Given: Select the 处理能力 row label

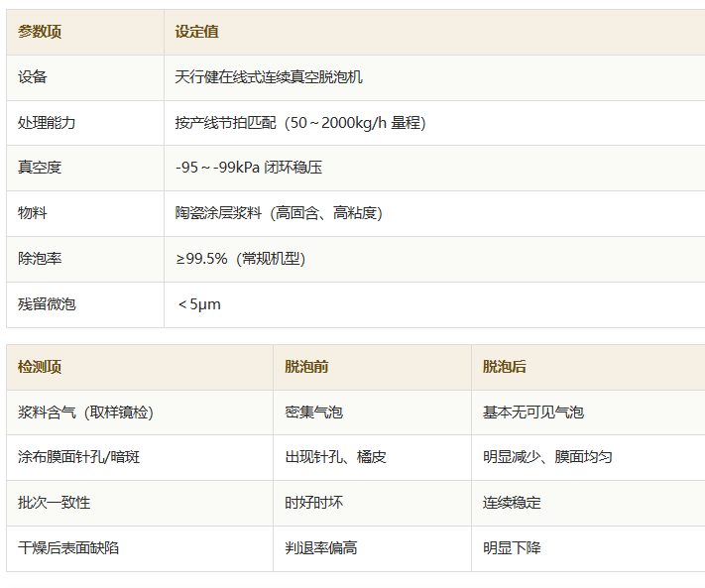Looking at the screenshot, I should (47, 123).
